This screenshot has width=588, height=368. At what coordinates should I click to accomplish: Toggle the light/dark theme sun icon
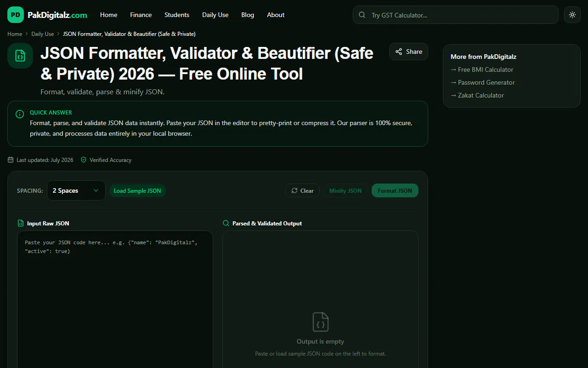[572, 15]
